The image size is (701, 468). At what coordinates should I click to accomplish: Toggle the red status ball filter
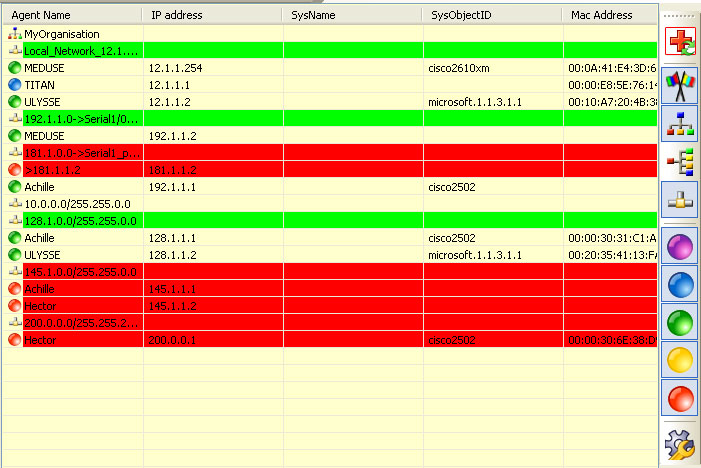680,398
